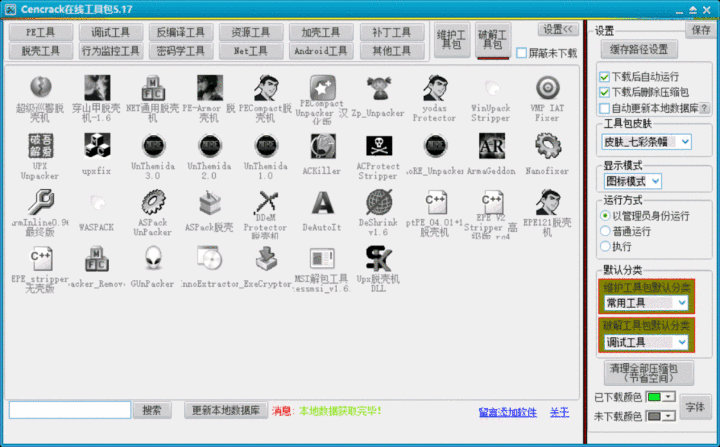Open DDeM Protector 脱壳机 icon
The image size is (720, 447).
point(266,203)
